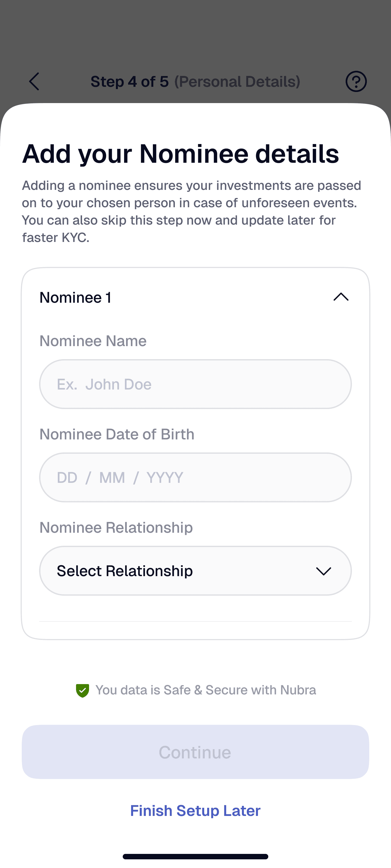
Task: Tap the Add your Nominee details heading
Action: tap(181, 154)
